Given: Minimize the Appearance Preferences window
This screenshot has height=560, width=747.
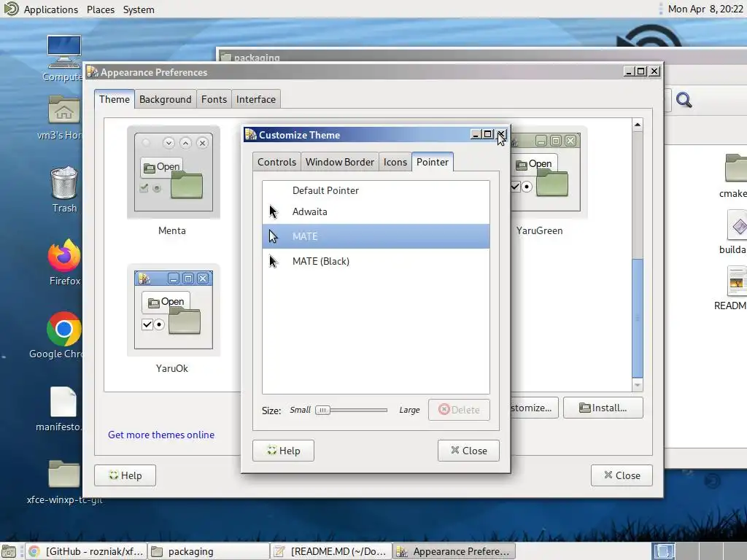Looking at the screenshot, I should click(x=629, y=71).
